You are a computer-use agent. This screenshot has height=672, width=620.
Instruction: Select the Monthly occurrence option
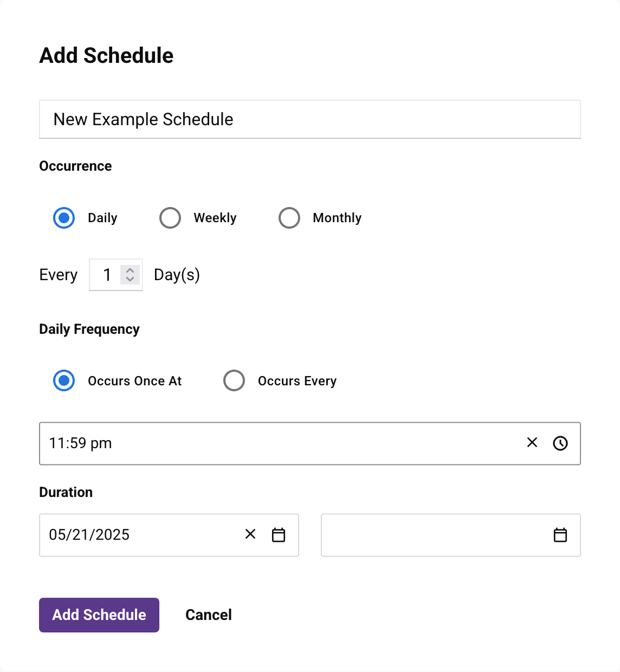[289, 218]
